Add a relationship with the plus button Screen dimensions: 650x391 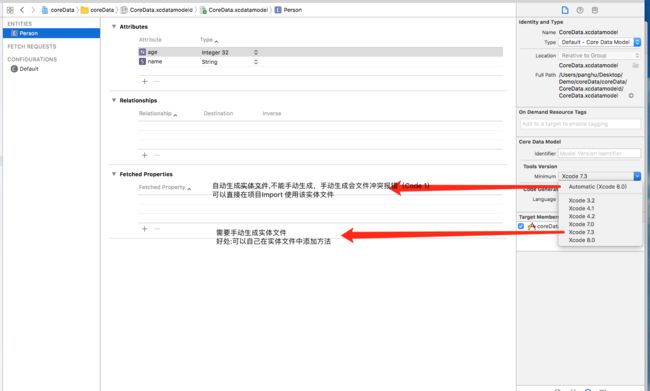click(x=145, y=155)
